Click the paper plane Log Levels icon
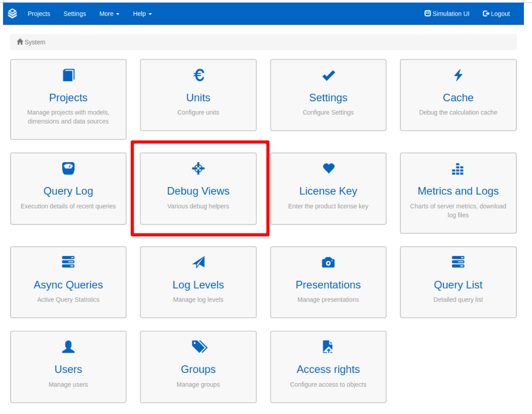Image resolution: width=532 pixels, height=414 pixels. [198, 262]
